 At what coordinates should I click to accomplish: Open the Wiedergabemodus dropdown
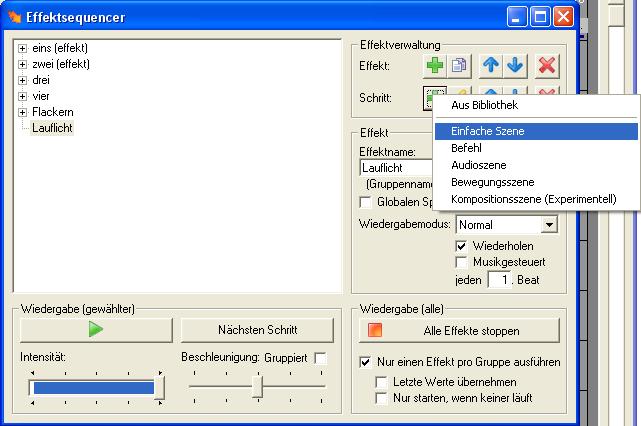pos(549,225)
